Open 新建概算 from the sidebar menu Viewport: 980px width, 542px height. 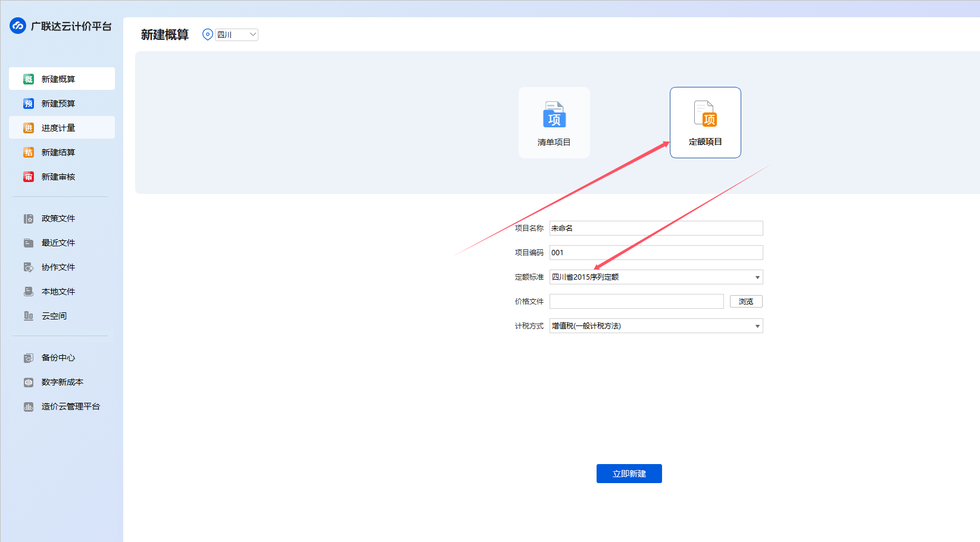coord(62,79)
